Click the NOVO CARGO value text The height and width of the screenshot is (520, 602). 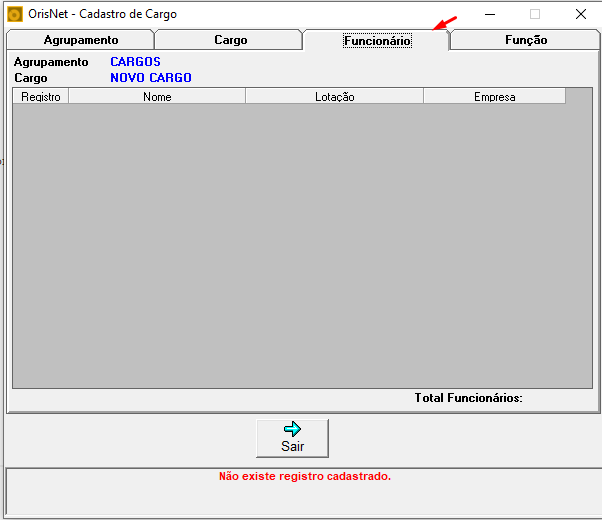[150, 78]
